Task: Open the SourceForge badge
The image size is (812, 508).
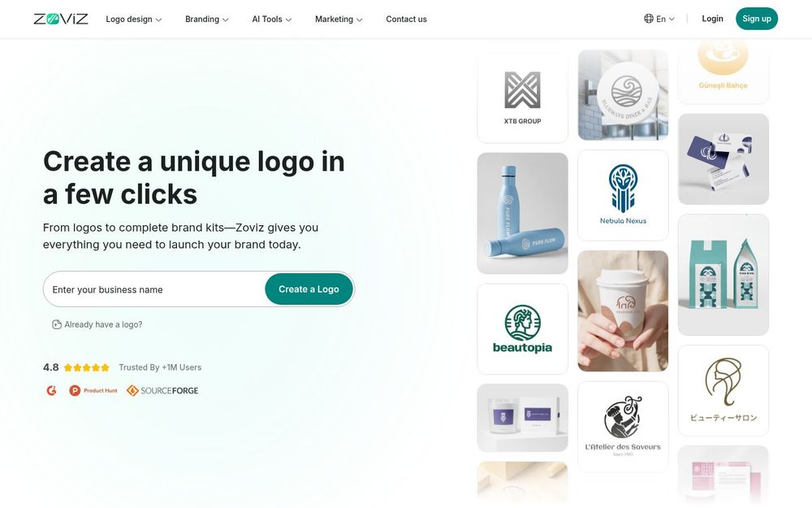Action: [x=162, y=390]
